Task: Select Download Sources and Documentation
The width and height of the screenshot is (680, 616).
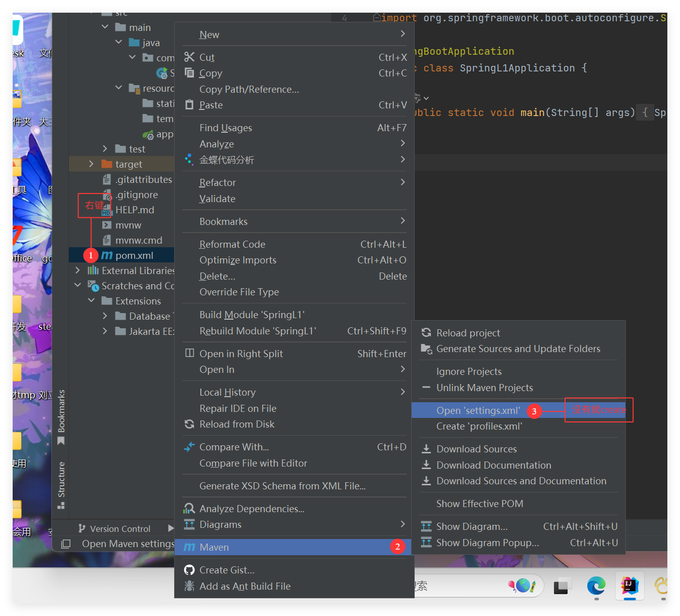Action: point(518,481)
